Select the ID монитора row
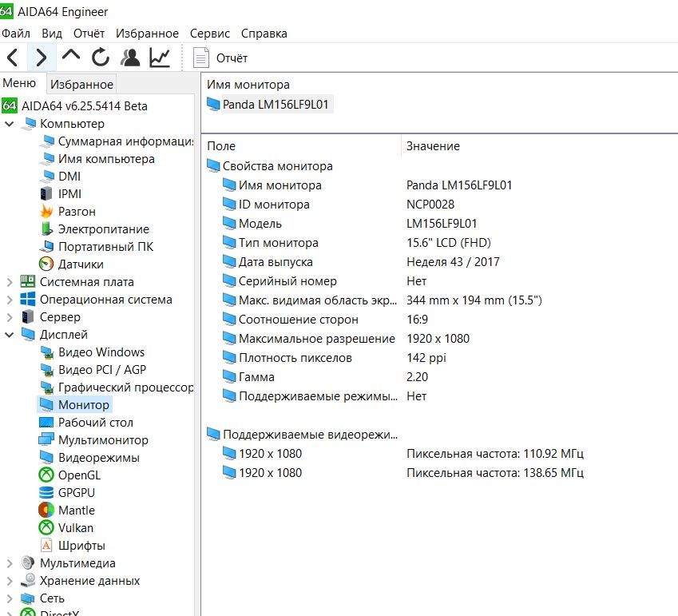This screenshot has width=678, height=616. pos(338,205)
